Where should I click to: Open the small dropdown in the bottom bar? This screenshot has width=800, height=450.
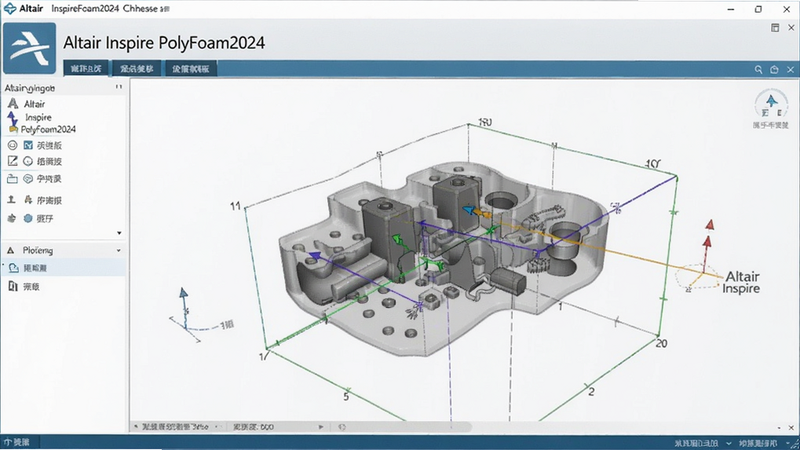pyautogui.click(x=217, y=427)
